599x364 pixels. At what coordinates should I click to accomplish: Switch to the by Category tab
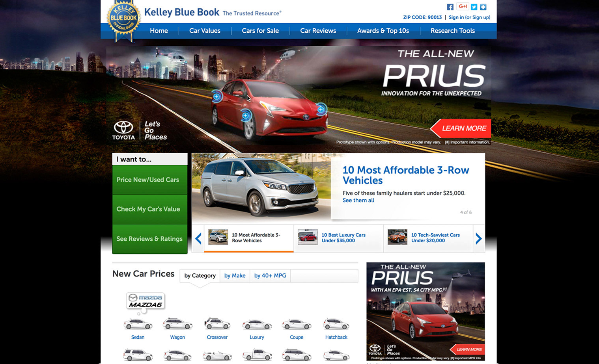point(200,276)
